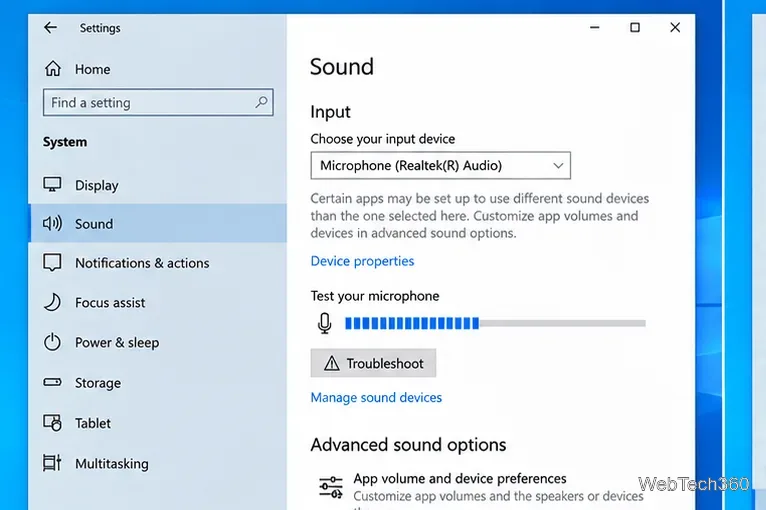The height and width of the screenshot is (510, 766).
Task: Open the Tablet settings page
Action: (x=157, y=423)
